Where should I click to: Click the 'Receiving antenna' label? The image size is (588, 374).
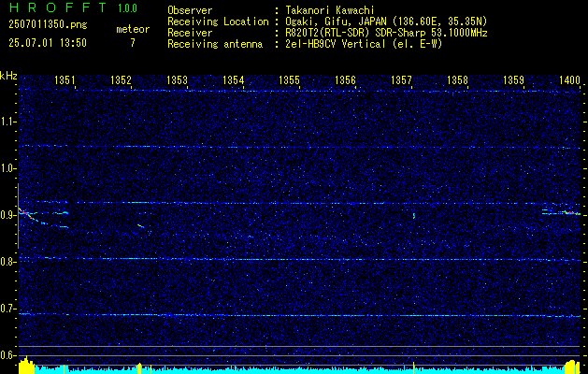(215, 44)
